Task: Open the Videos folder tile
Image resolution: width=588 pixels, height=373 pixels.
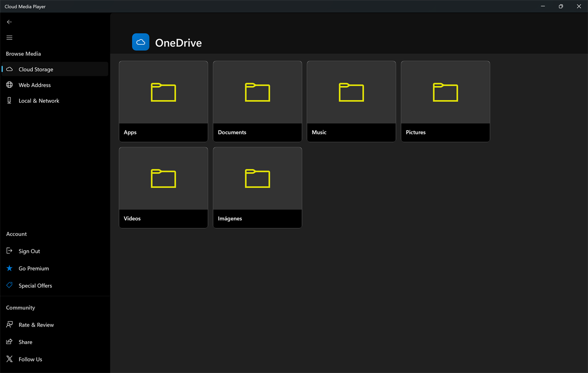Action: (163, 187)
